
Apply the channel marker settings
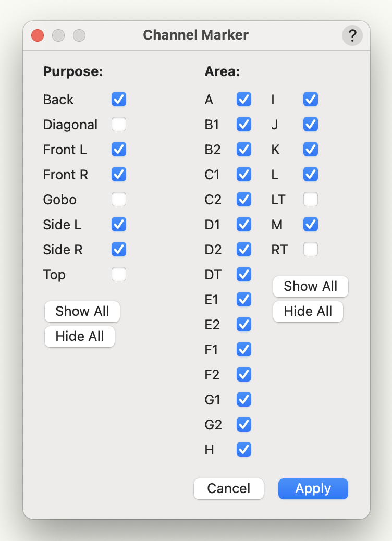pos(313,488)
